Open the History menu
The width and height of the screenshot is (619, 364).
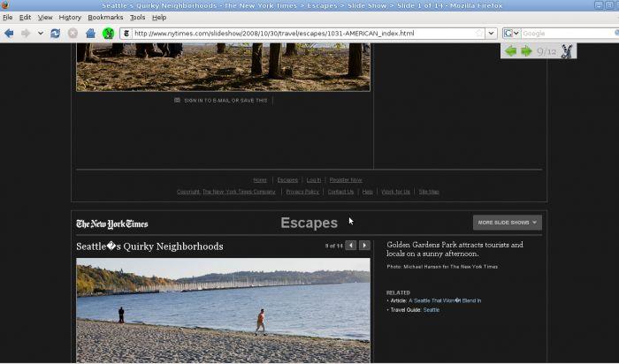[70, 18]
